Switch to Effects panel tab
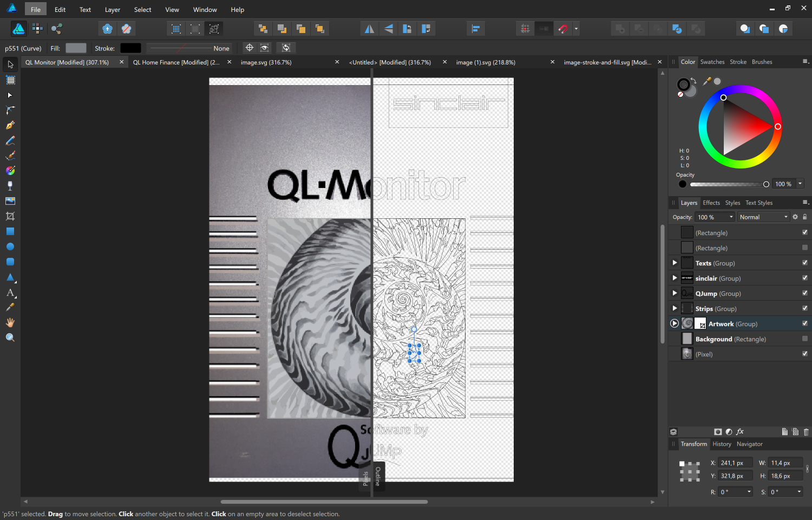The width and height of the screenshot is (812, 520). tap(711, 203)
